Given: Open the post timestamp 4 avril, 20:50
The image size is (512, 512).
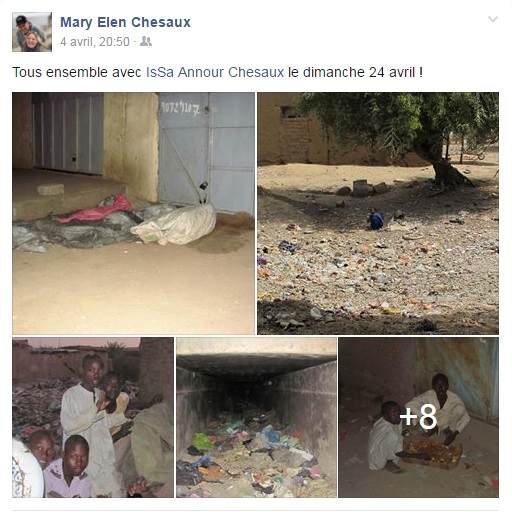Looking at the screenshot, I should (95, 42).
